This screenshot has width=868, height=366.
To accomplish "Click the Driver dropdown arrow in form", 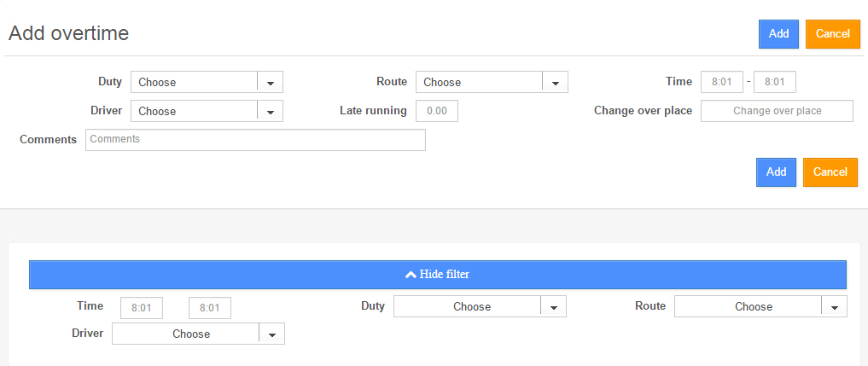I will point(270,111).
